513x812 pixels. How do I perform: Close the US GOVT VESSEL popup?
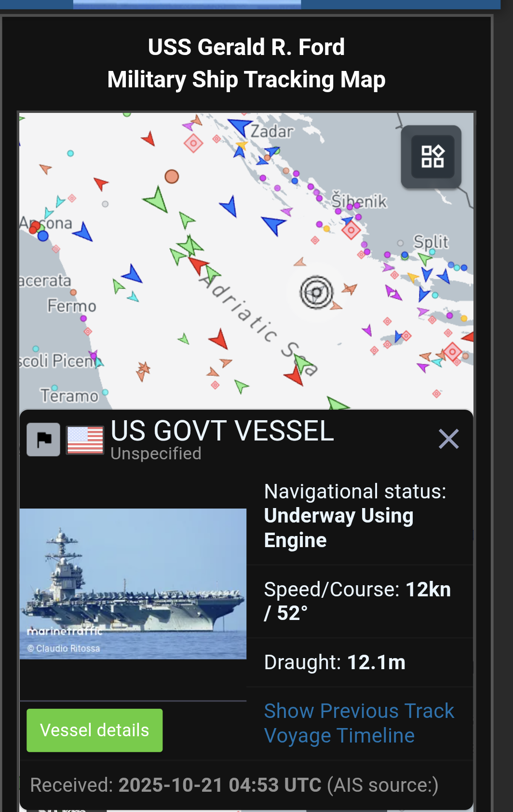click(x=448, y=439)
